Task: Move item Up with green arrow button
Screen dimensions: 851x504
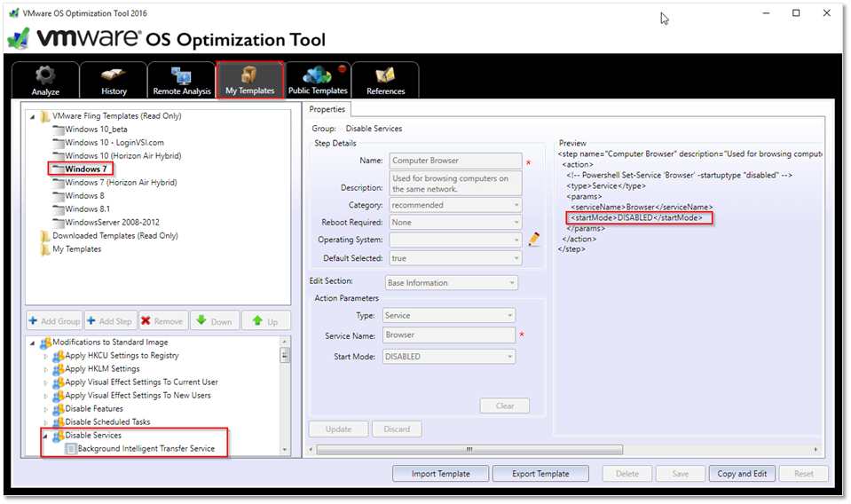Action: (266, 320)
